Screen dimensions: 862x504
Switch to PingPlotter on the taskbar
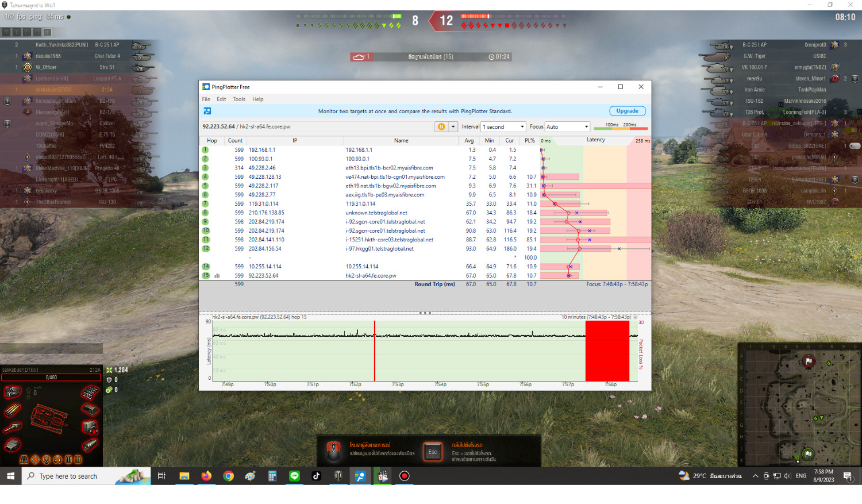pyautogui.click(x=360, y=476)
